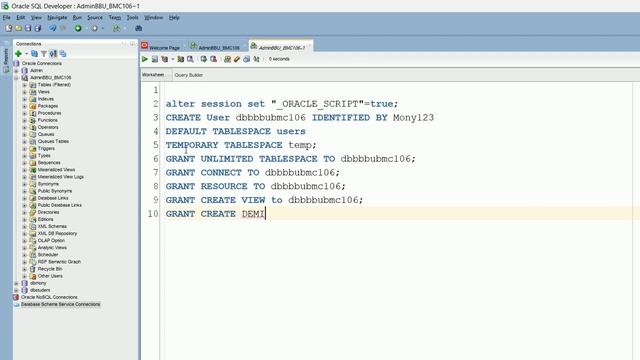Click the Refresh connections icon beside the plus
This screenshot has width=640, height=360.
(34, 53)
